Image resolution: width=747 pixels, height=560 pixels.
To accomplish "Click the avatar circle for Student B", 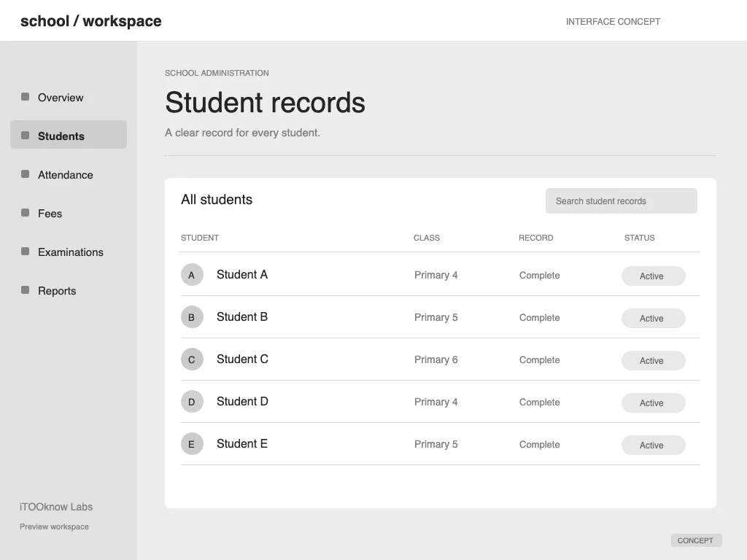I will [x=192, y=317].
